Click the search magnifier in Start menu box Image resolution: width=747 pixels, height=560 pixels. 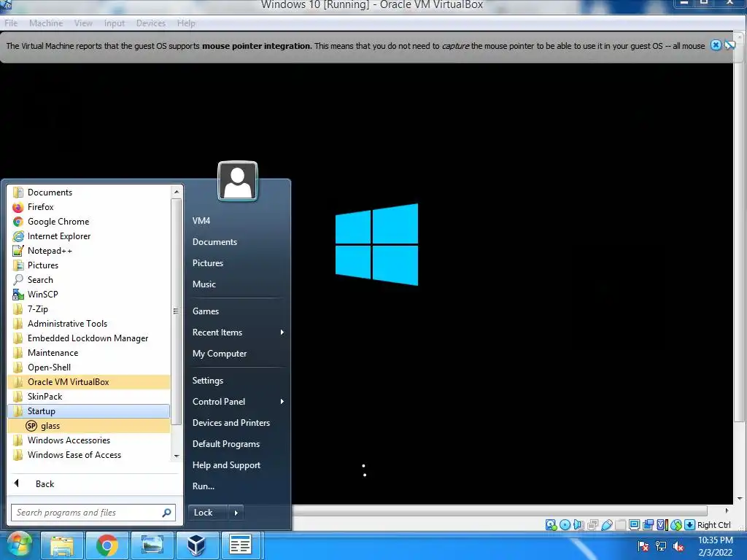[x=166, y=513]
